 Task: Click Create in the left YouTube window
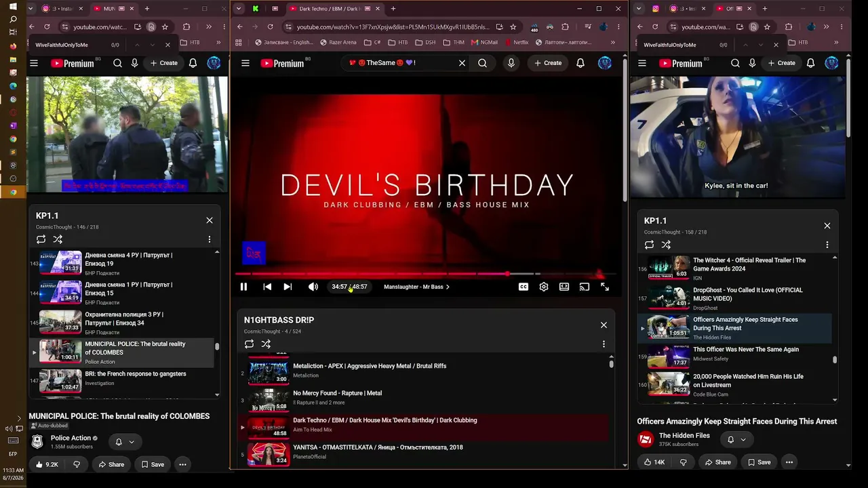(x=163, y=63)
